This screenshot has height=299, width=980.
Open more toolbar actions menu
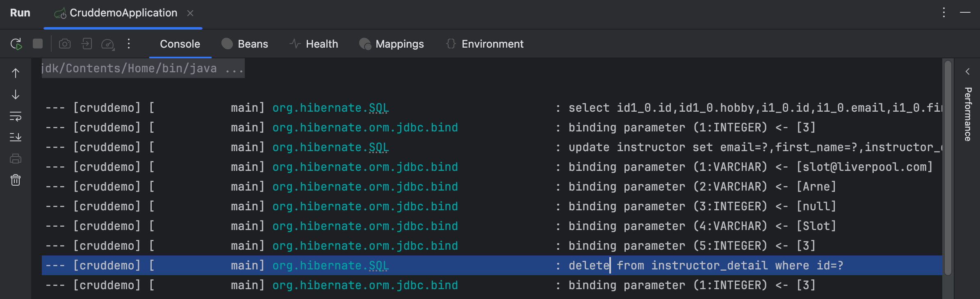[129, 44]
